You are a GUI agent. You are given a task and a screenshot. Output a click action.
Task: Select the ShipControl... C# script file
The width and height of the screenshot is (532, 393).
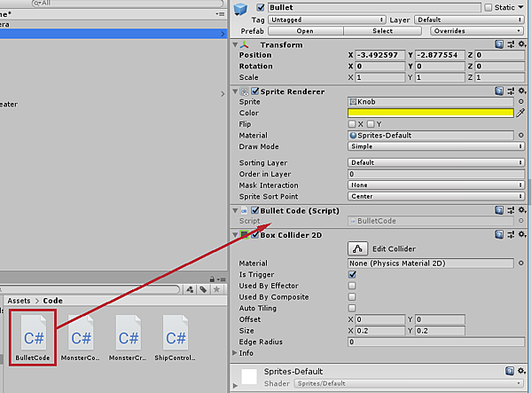pos(175,338)
